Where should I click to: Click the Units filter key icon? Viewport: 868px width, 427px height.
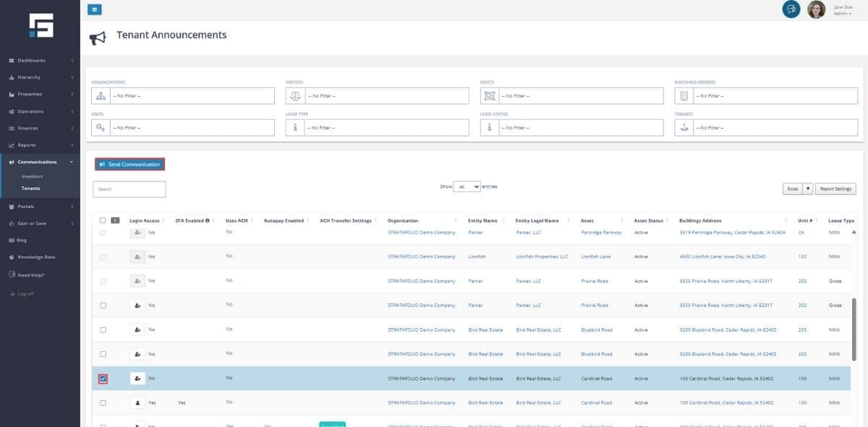click(x=101, y=128)
